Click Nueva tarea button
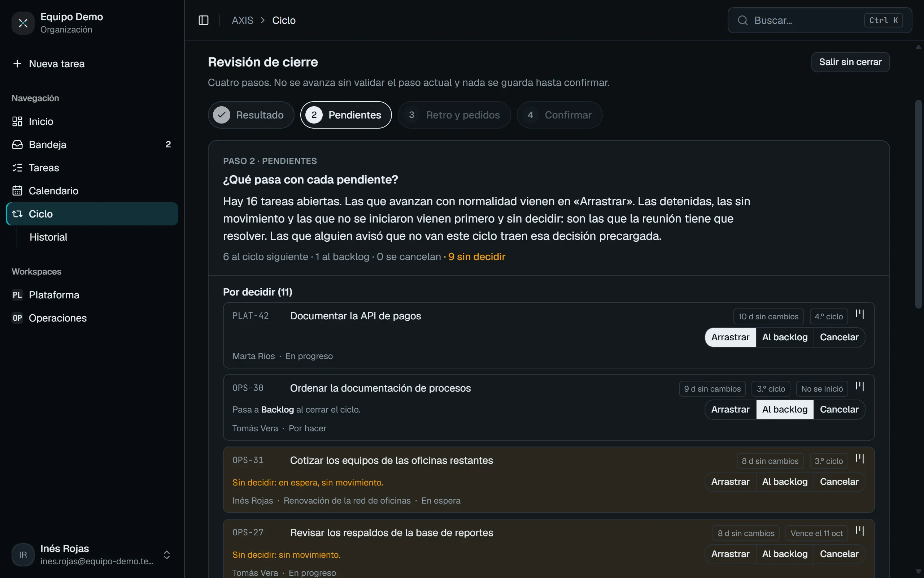 click(x=92, y=64)
